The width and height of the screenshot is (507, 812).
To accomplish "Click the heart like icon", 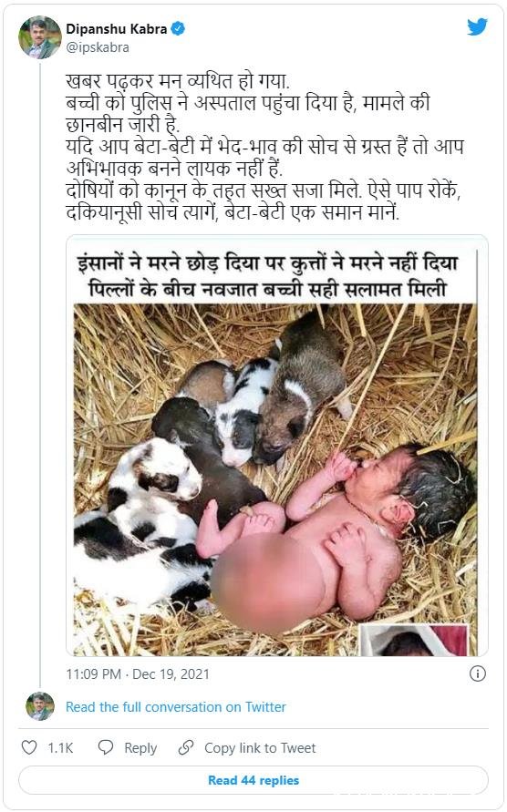I will 29,747.
